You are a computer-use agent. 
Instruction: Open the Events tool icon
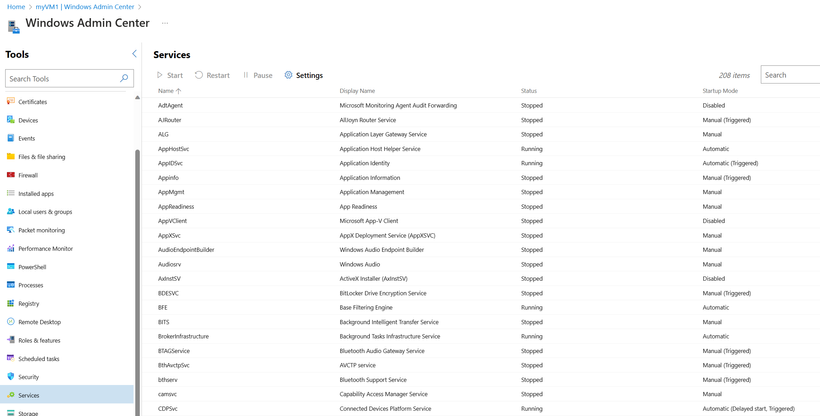(10, 138)
